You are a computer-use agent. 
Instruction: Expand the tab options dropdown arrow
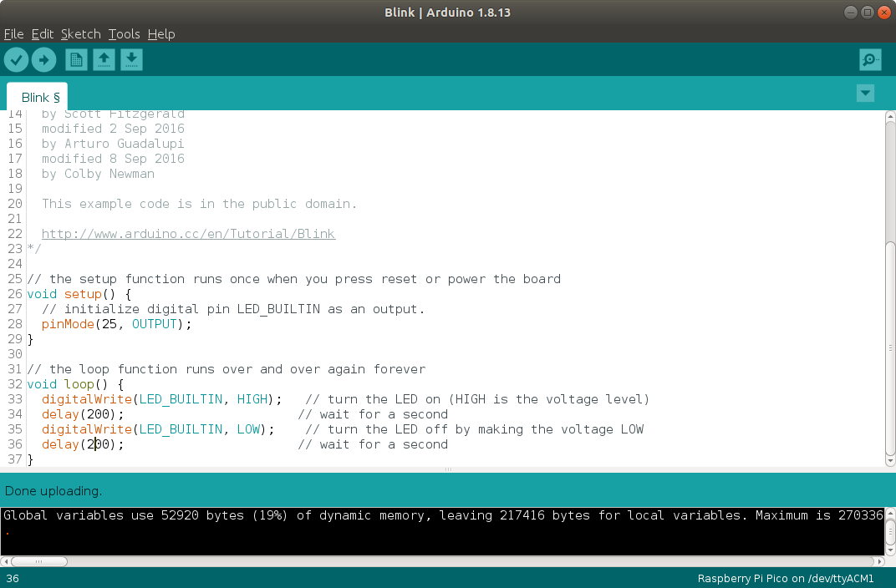(x=865, y=93)
